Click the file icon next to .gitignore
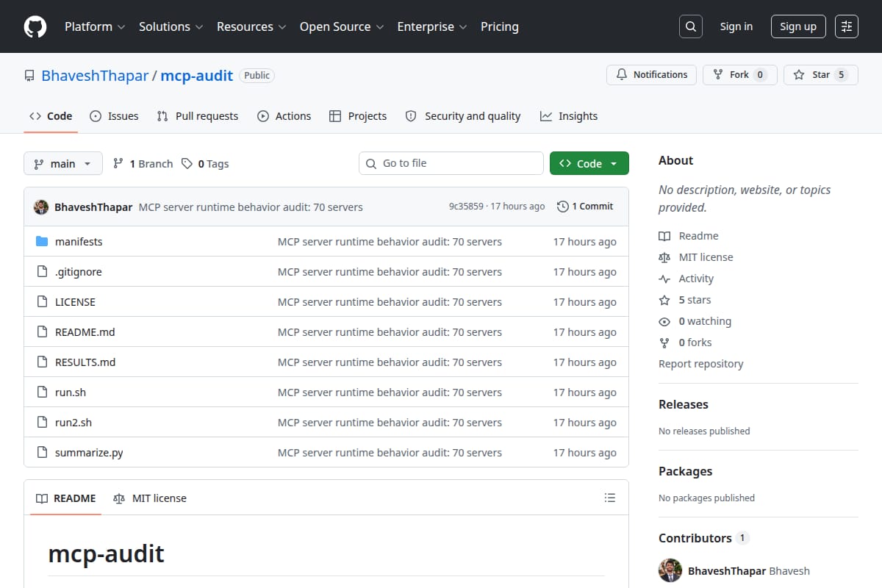The height and width of the screenshot is (588, 882). click(42, 272)
